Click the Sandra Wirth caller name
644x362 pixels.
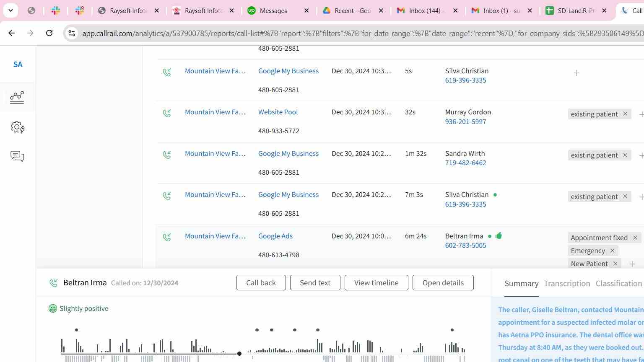[x=465, y=154]
